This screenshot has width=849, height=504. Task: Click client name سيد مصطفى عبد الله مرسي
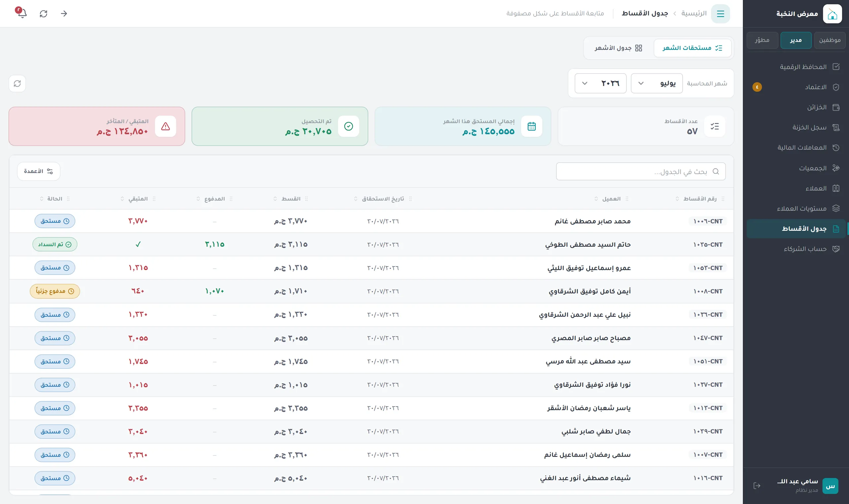tap(588, 361)
